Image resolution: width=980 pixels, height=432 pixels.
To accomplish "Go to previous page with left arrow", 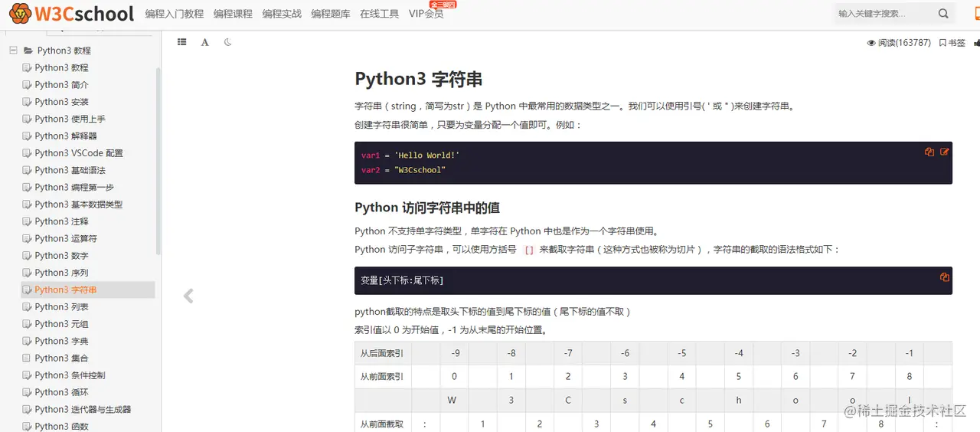I will [x=188, y=296].
